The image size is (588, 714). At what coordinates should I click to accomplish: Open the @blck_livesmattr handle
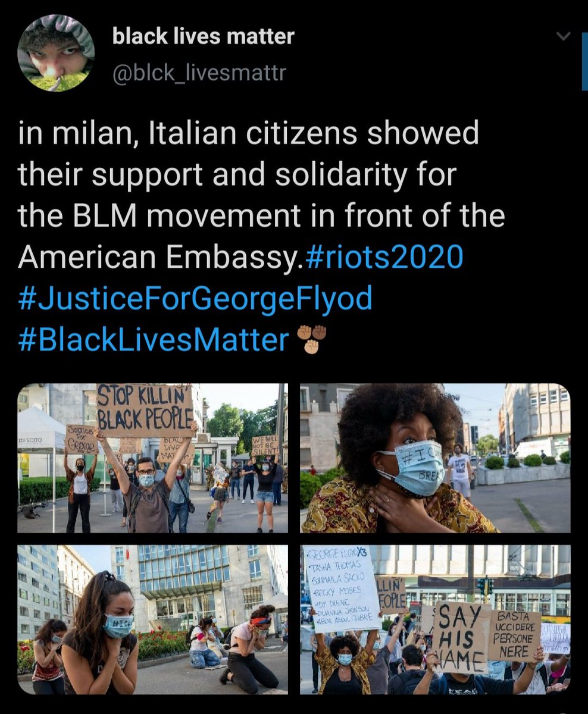pyautogui.click(x=199, y=74)
